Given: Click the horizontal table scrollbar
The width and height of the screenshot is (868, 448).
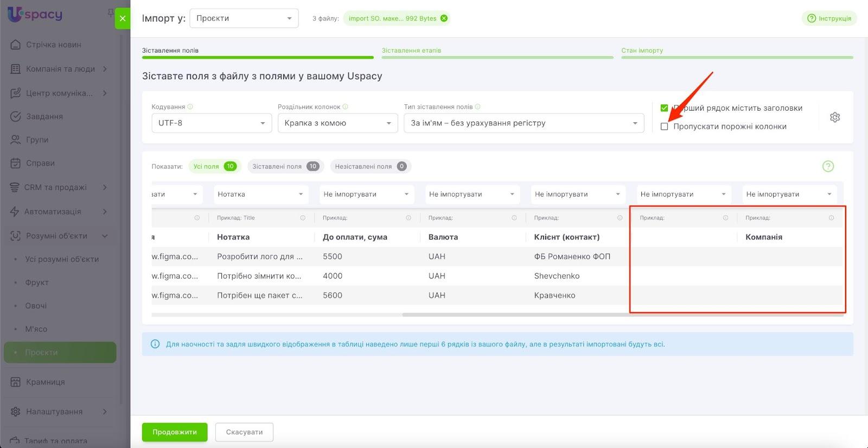Looking at the screenshot, I should 515,314.
